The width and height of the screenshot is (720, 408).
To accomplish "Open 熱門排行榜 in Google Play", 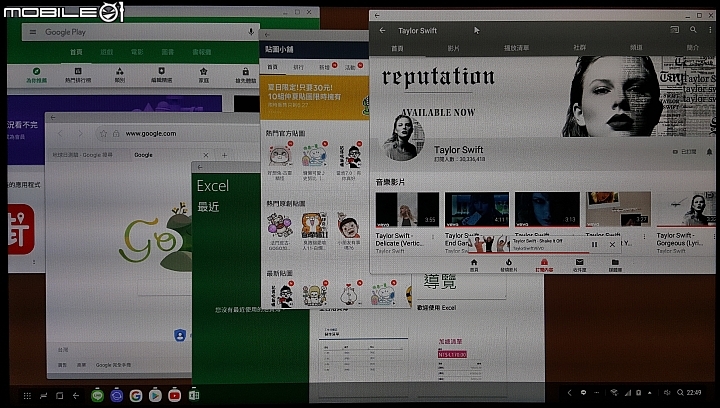I will coord(78,75).
